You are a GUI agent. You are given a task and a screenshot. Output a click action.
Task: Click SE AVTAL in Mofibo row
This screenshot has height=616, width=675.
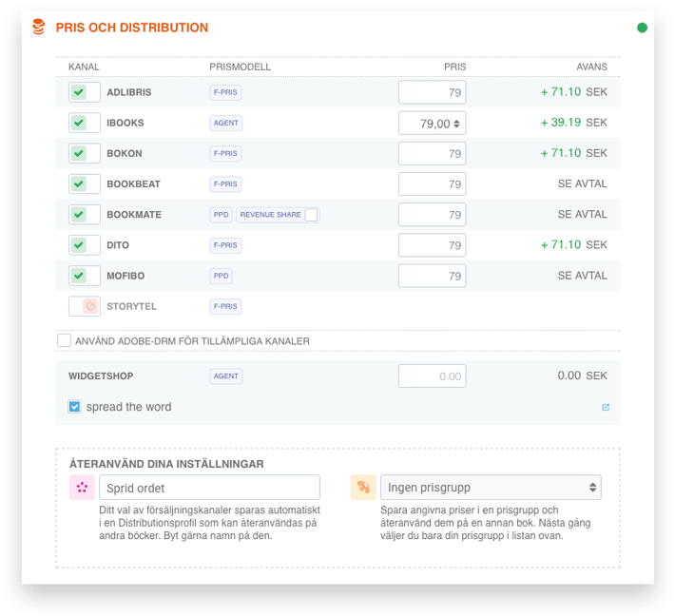coord(583,276)
